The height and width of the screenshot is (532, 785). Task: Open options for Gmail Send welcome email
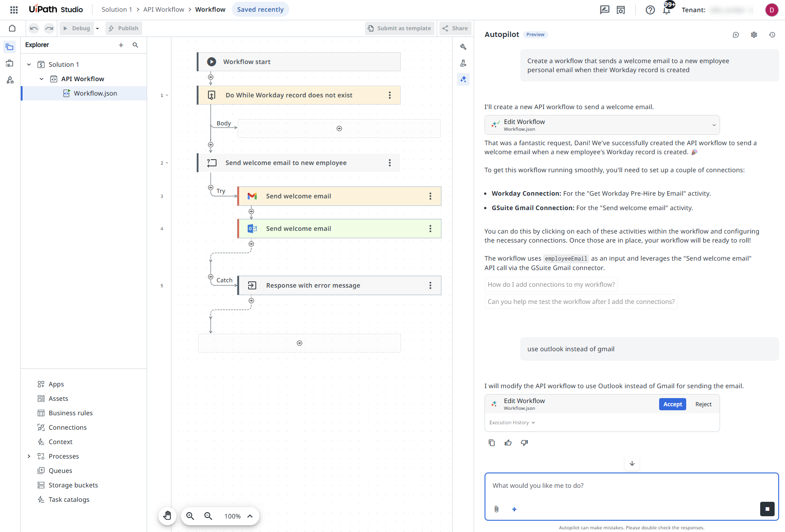[x=430, y=196]
